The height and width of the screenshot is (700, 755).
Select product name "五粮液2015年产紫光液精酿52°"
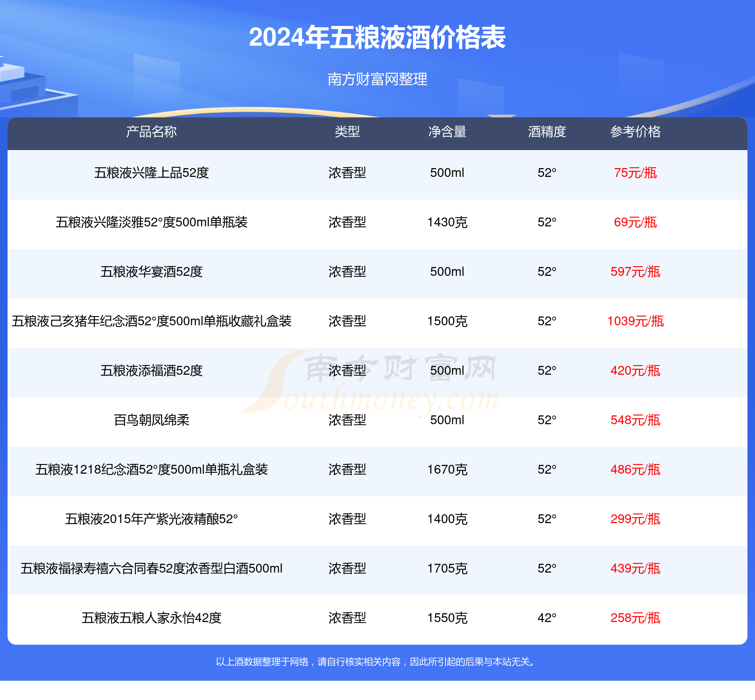click(151, 519)
